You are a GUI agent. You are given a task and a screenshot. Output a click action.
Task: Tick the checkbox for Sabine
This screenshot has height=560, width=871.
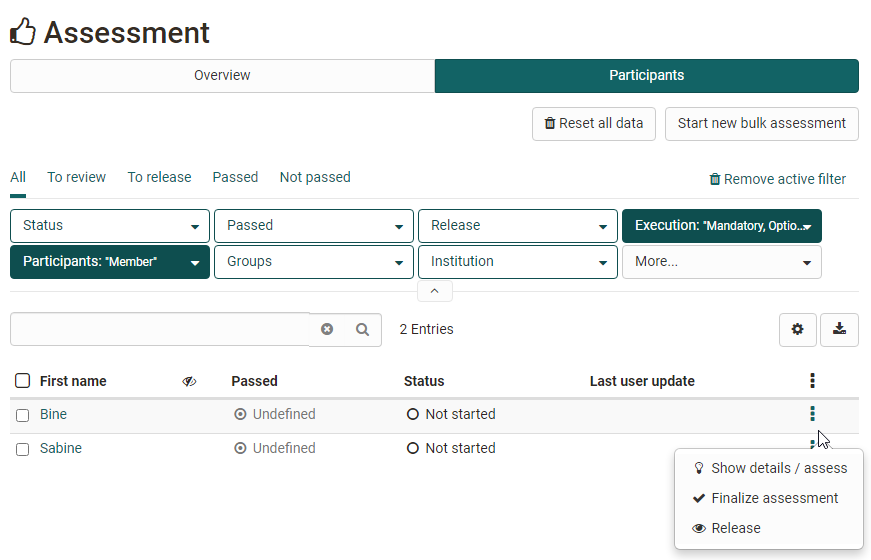point(23,449)
